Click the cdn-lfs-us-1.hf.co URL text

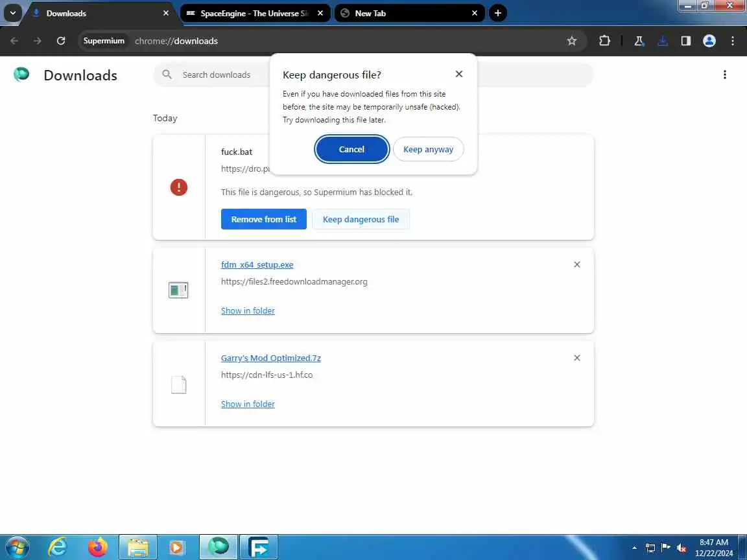pos(267,375)
